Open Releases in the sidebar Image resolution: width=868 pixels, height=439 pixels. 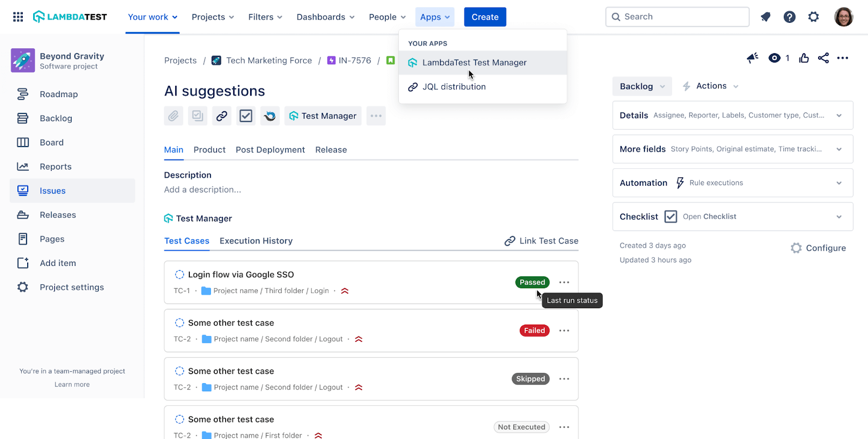click(x=72, y=215)
